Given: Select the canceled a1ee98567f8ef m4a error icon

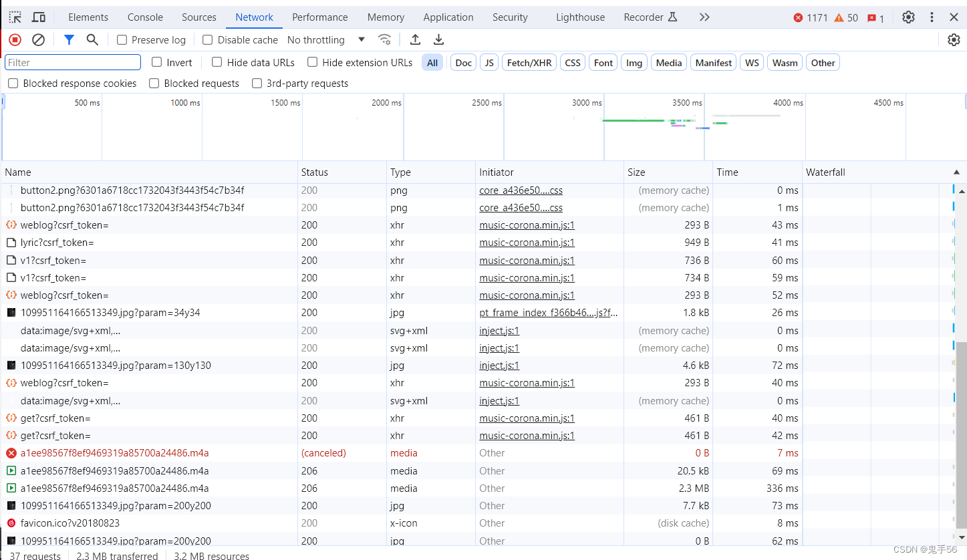Looking at the screenshot, I should (11, 453).
